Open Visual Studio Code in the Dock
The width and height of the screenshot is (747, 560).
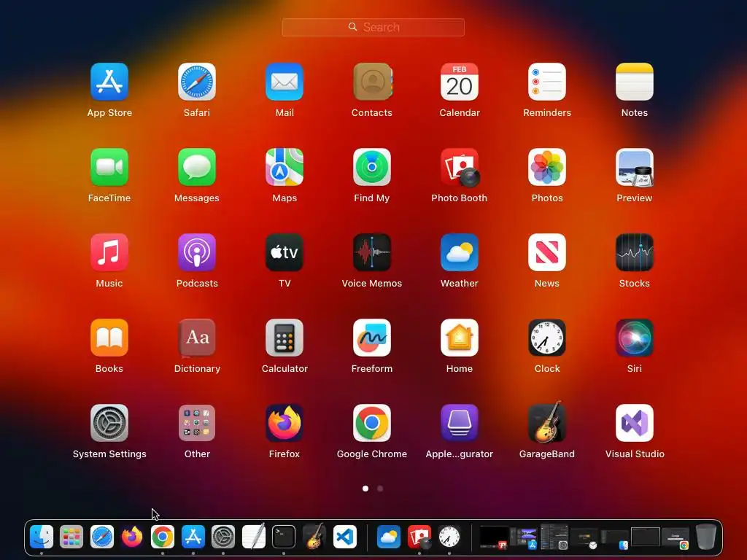coord(344,537)
